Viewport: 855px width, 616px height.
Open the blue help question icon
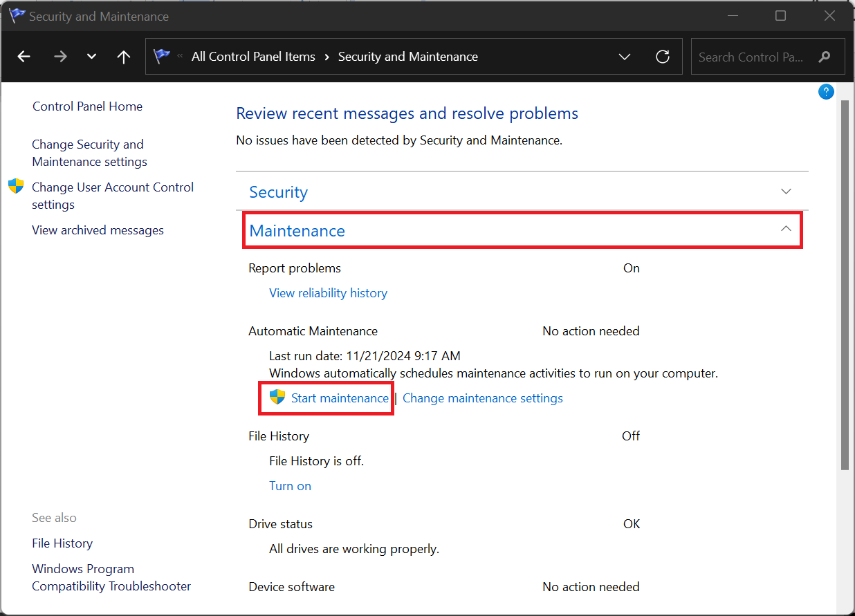826,92
